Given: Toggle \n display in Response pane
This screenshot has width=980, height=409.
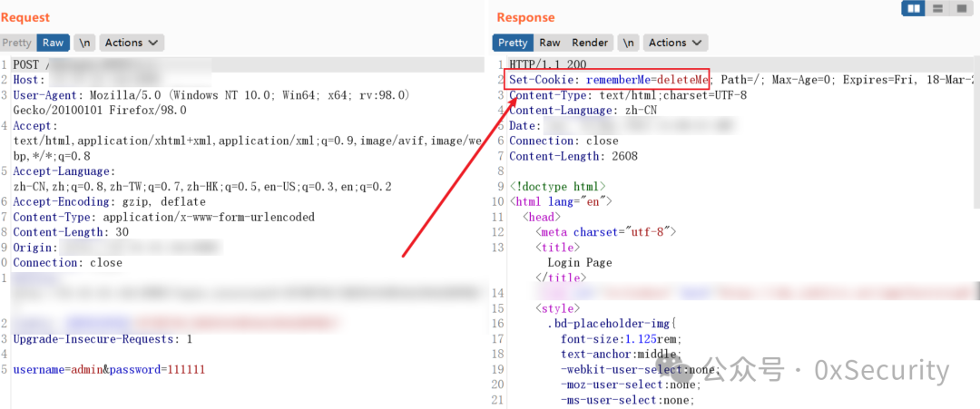Looking at the screenshot, I should point(629,43).
